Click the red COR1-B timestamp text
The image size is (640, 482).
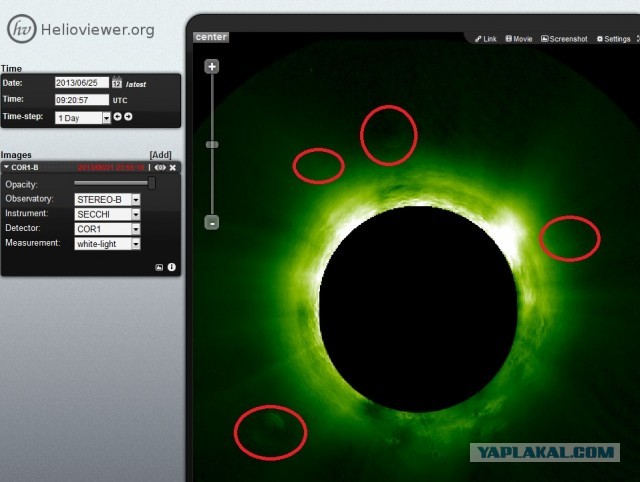pyautogui.click(x=111, y=167)
